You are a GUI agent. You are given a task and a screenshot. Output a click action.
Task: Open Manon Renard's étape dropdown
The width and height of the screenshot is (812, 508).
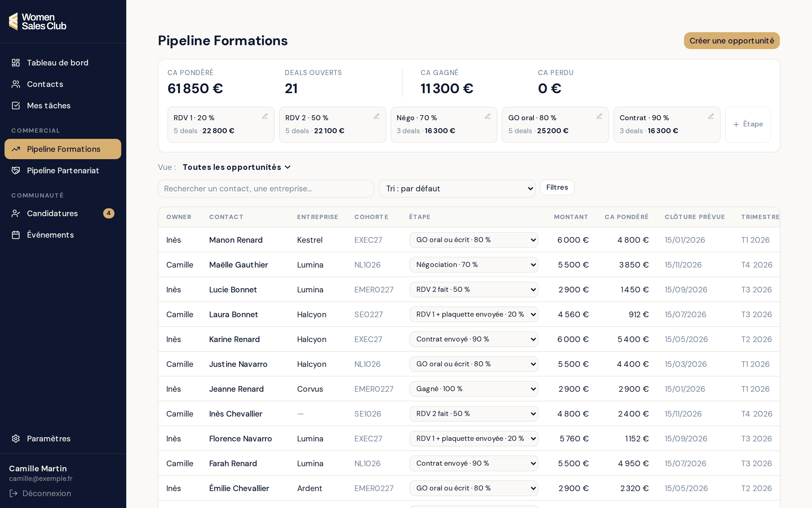click(x=474, y=240)
